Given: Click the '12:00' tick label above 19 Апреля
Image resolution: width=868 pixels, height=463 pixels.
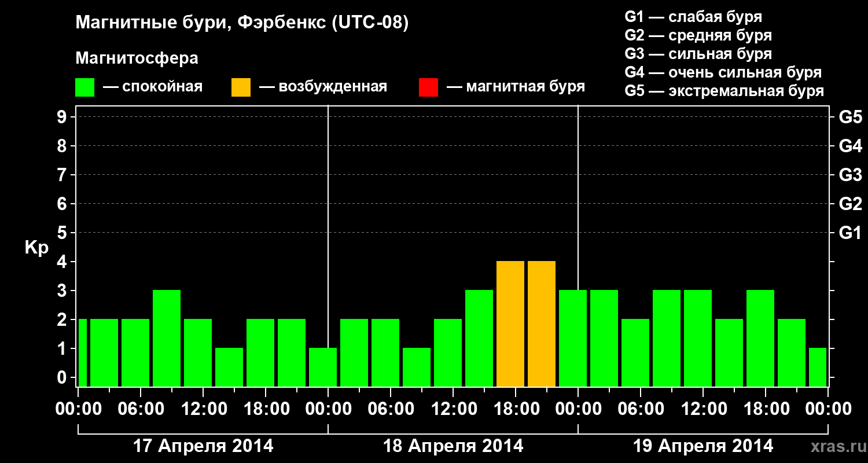Looking at the screenshot, I should 703,409.
